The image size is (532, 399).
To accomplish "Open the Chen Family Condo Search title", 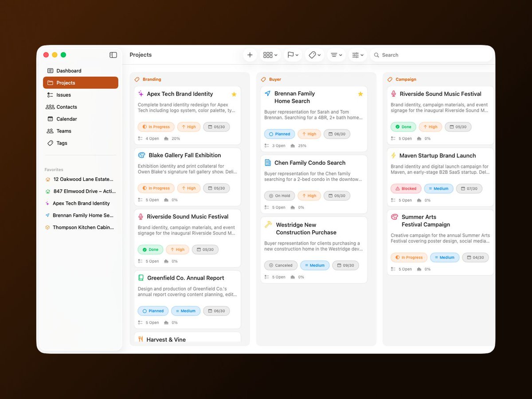I will pyautogui.click(x=310, y=163).
